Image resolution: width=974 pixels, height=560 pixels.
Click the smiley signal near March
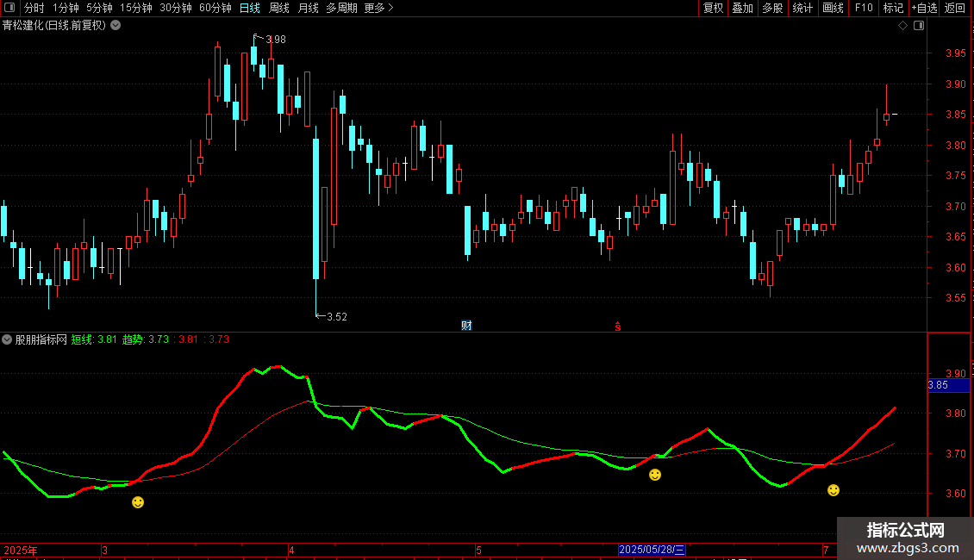click(138, 502)
